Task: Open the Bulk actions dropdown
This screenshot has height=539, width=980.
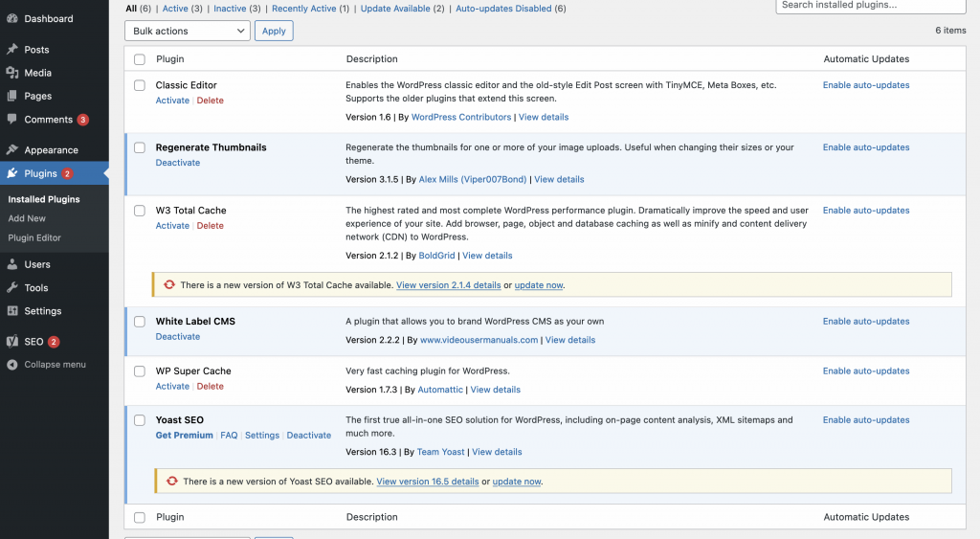Action: click(x=187, y=31)
